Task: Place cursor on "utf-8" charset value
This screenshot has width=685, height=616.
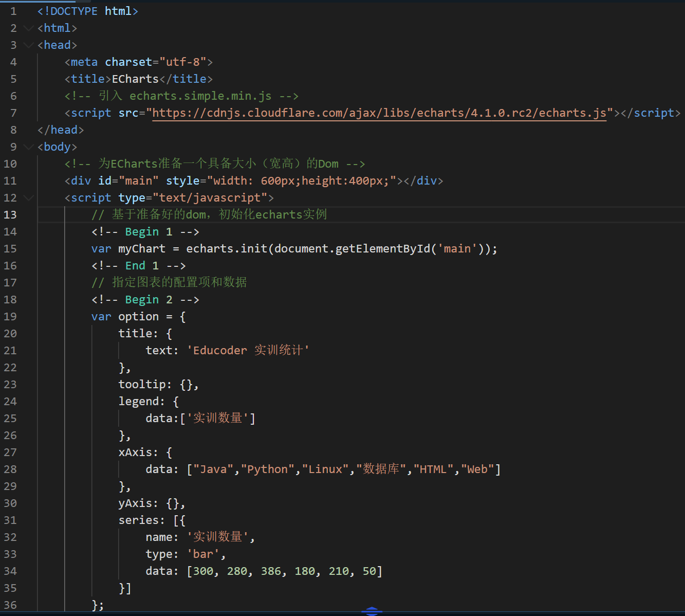Action: click(x=182, y=62)
